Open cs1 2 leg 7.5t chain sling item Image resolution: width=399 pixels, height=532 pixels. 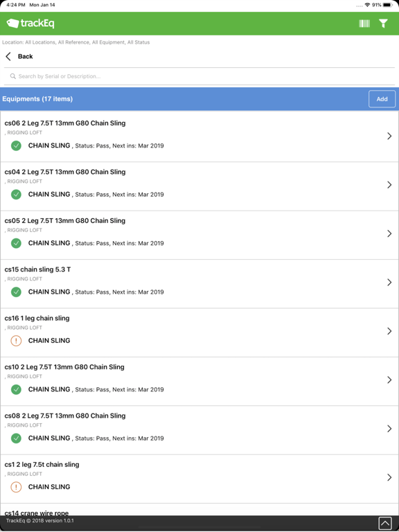click(x=42, y=465)
